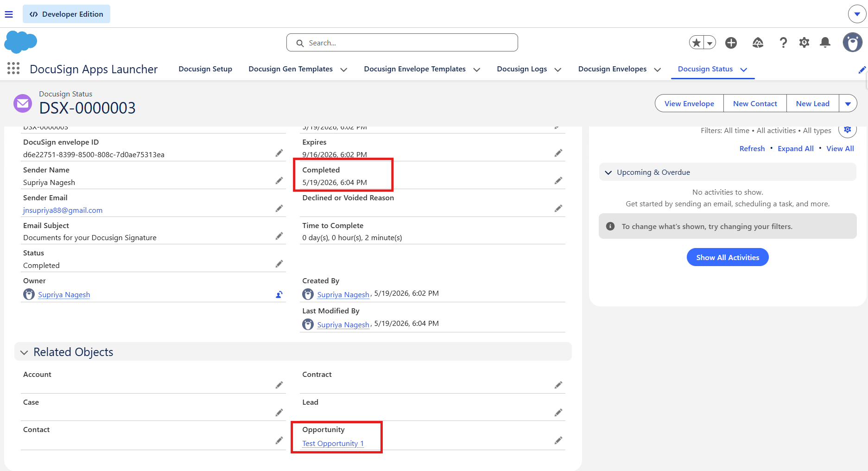The image size is (868, 471).
Task: Collapse the Related Objects section
Action: [24, 352]
